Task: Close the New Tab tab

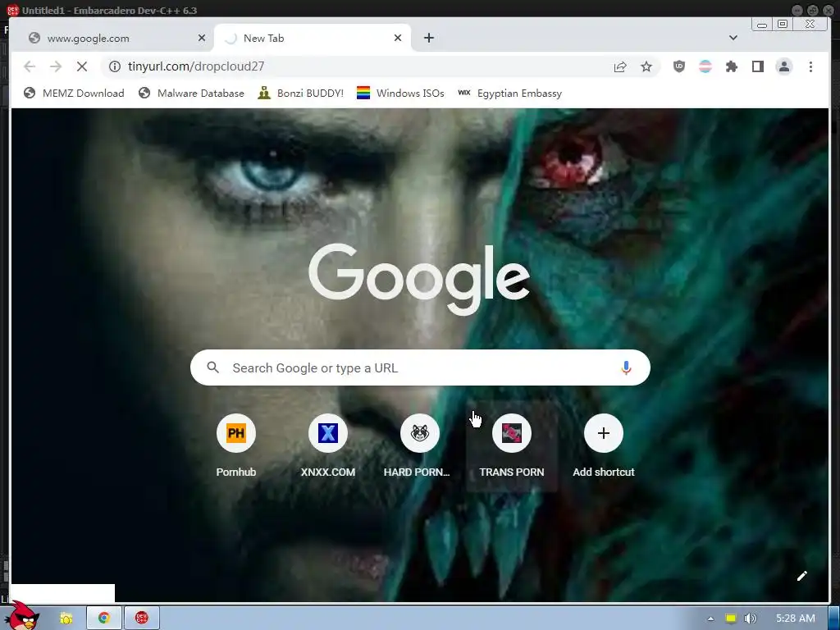Action: [398, 38]
